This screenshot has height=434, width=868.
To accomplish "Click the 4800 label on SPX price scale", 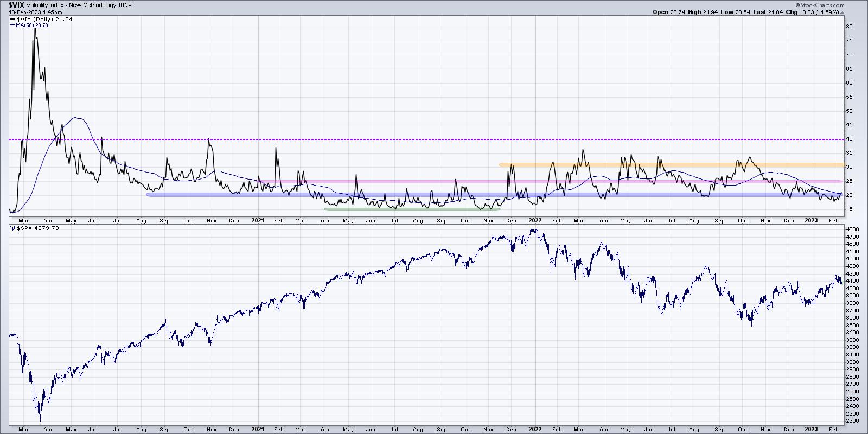I will tap(853, 229).
